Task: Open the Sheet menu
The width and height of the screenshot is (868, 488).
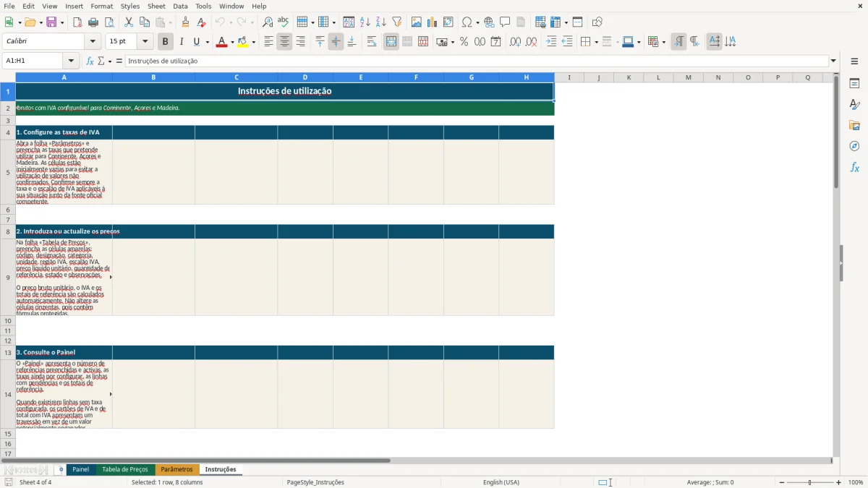Action: pos(156,6)
